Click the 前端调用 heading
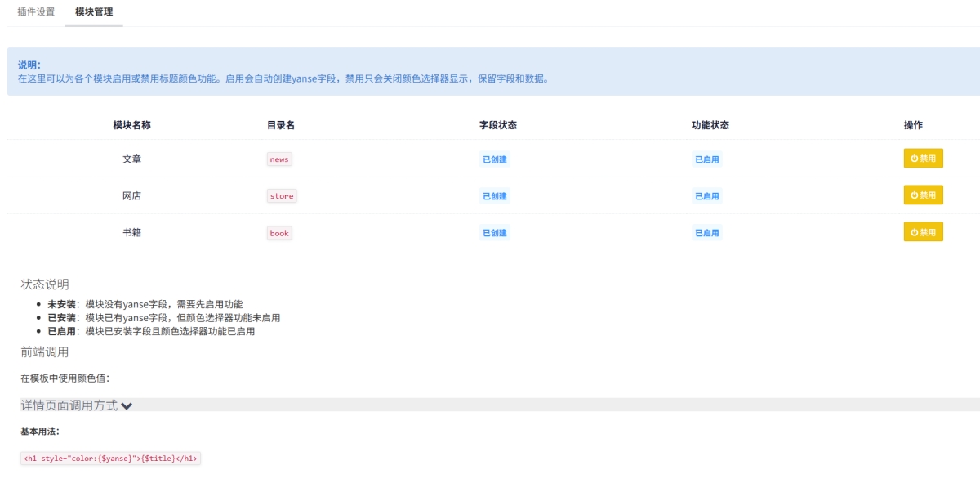980x488 pixels. click(x=45, y=352)
